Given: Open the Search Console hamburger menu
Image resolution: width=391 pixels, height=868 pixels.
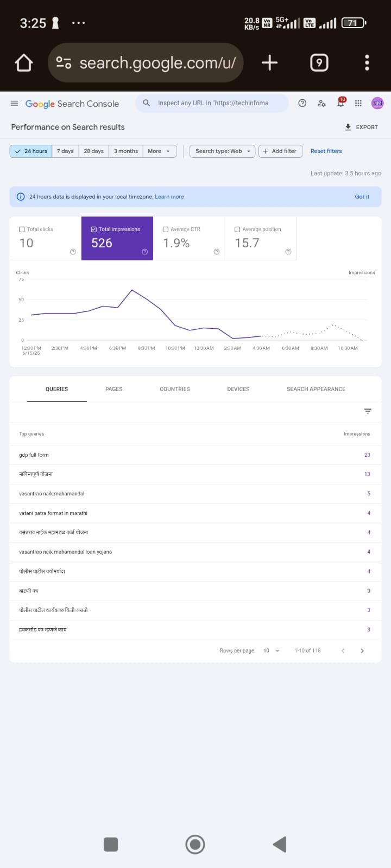Looking at the screenshot, I should [x=15, y=103].
